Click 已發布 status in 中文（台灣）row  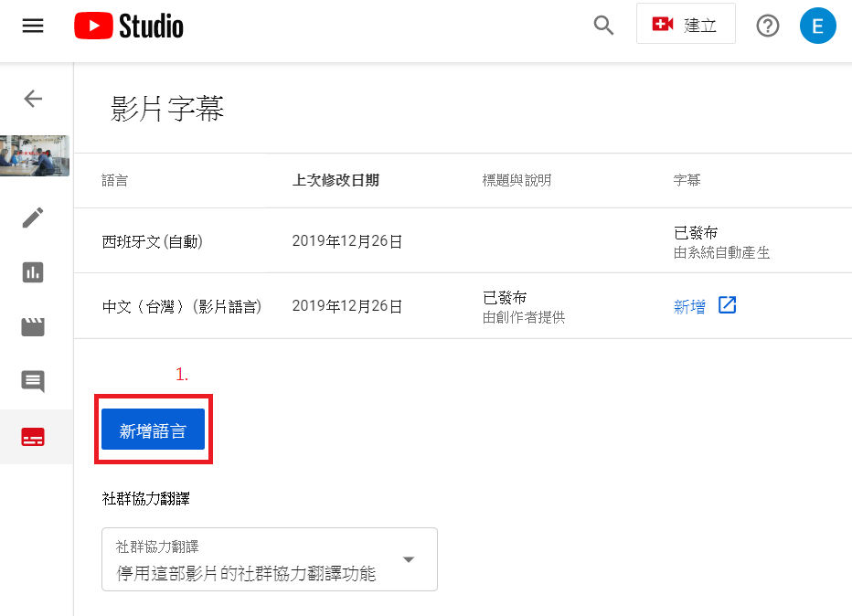pyautogui.click(x=505, y=297)
